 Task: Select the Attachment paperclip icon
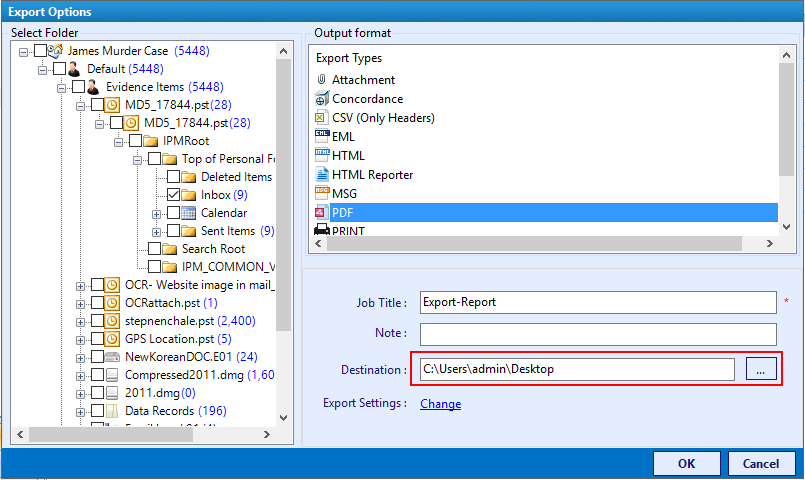[x=321, y=80]
